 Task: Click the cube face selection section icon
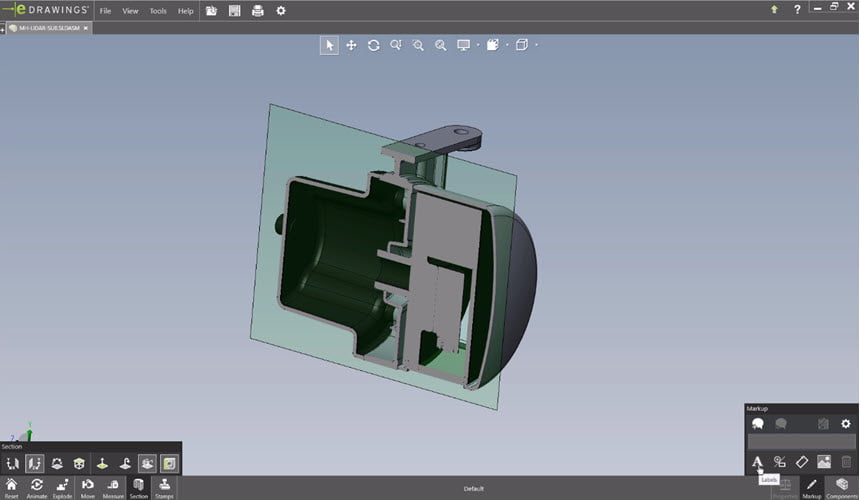click(80, 464)
